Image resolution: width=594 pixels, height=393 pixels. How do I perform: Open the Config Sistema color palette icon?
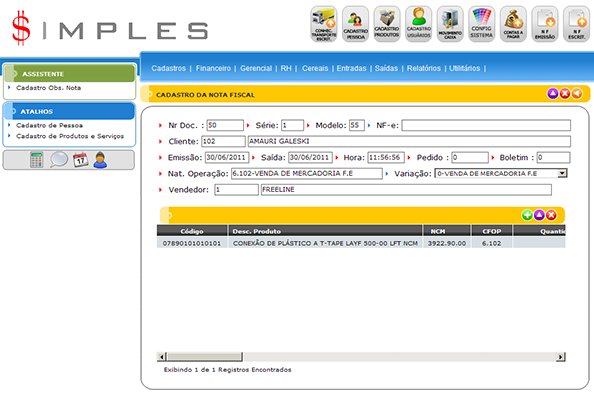[x=481, y=24]
